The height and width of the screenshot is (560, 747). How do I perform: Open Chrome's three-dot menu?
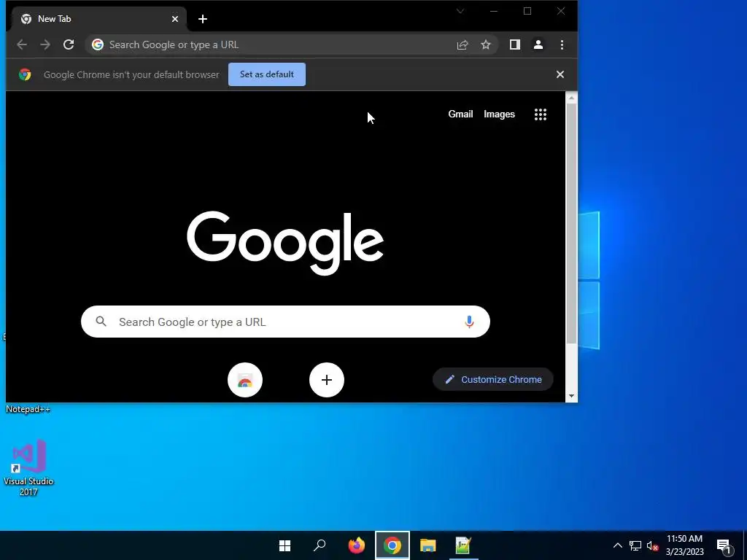coord(562,44)
